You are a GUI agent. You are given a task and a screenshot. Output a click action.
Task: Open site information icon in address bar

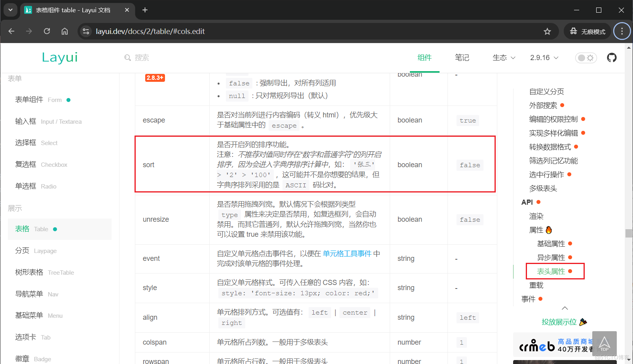tap(86, 31)
